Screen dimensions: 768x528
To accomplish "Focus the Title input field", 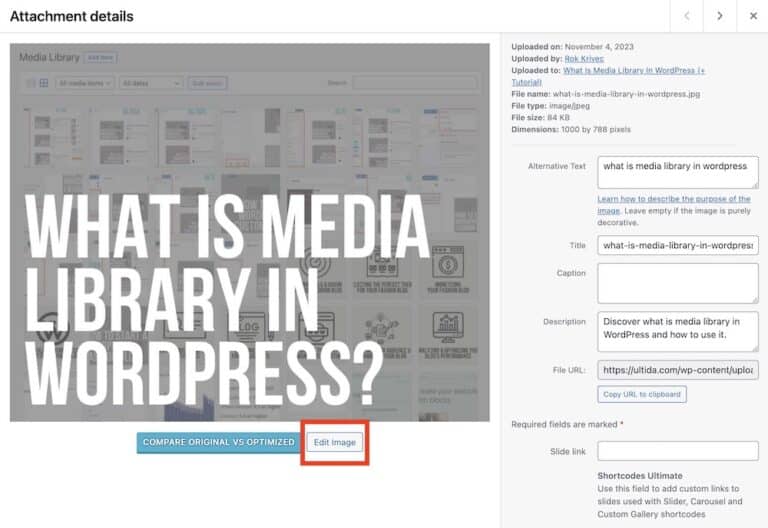I will tap(678, 245).
